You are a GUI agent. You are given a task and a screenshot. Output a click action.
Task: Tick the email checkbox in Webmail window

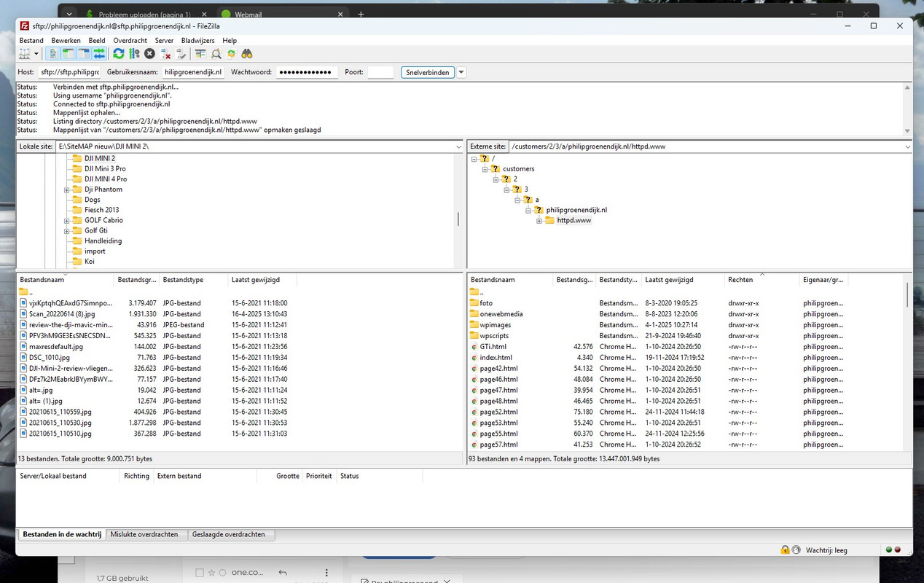click(x=200, y=573)
